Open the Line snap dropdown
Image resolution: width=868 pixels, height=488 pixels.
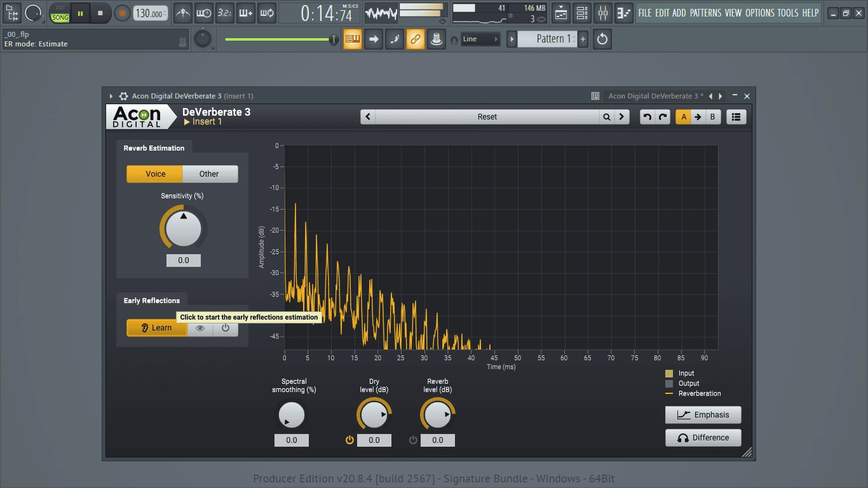click(x=481, y=39)
